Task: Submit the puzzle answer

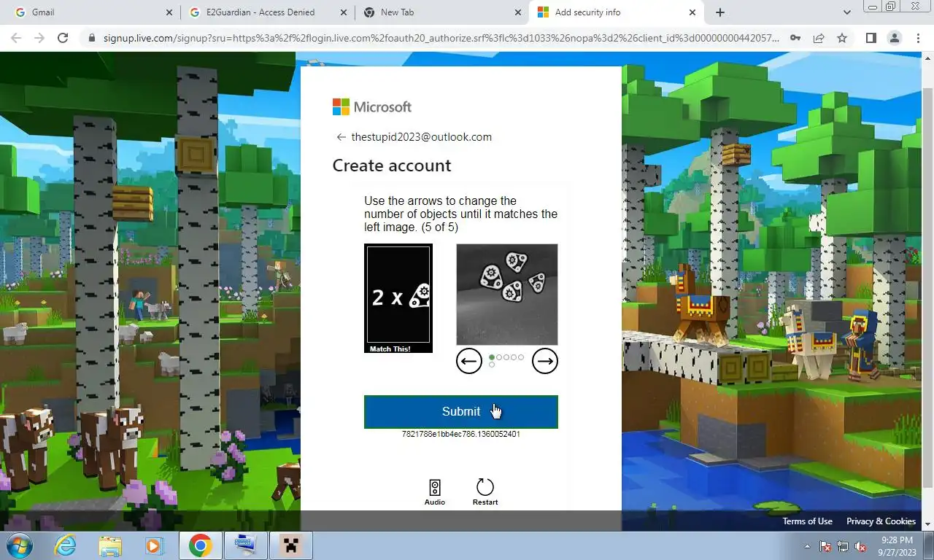Action: pos(461,411)
